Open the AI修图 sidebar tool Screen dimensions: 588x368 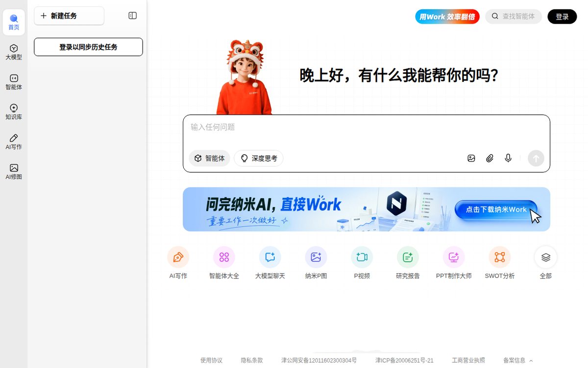14,172
